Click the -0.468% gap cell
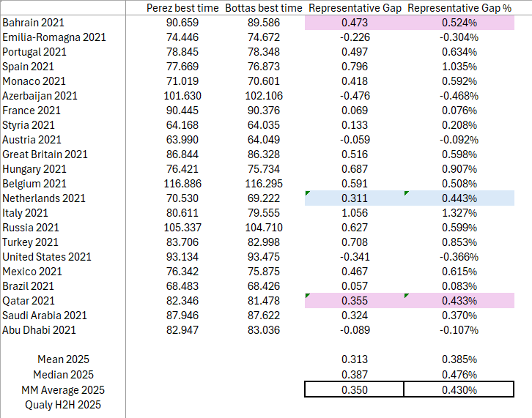532x418 pixels. tap(459, 96)
